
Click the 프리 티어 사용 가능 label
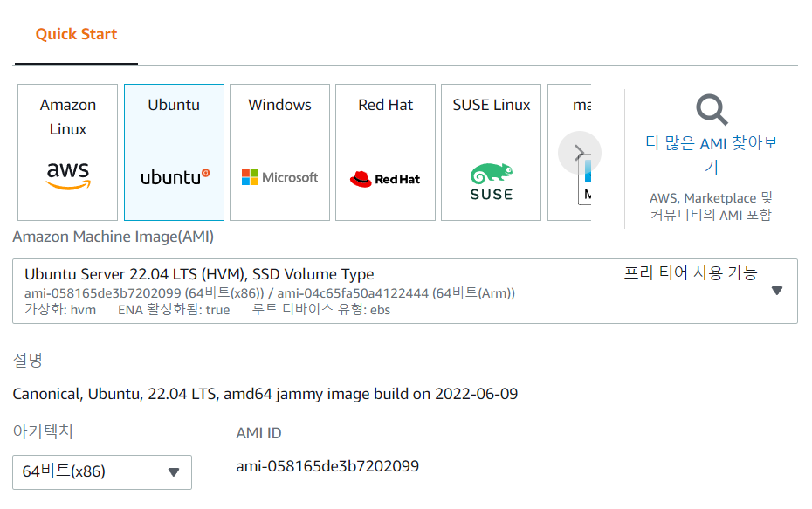pyautogui.click(x=691, y=273)
